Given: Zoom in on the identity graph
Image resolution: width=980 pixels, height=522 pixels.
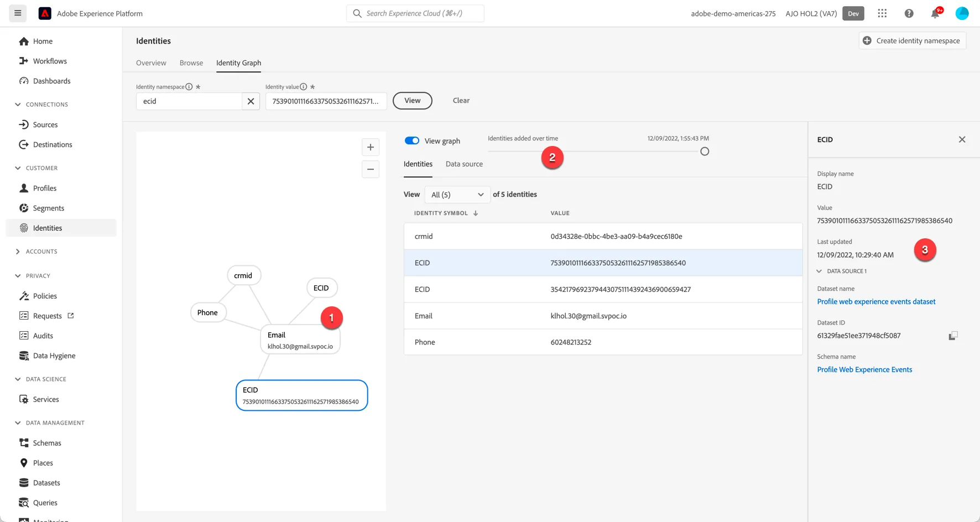Looking at the screenshot, I should 371,147.
